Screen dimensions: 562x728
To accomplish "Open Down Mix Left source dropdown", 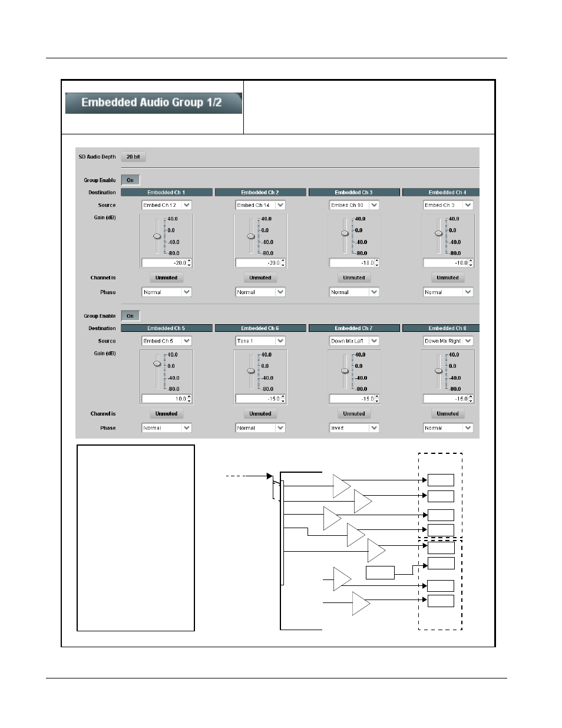I will point(354,341).
